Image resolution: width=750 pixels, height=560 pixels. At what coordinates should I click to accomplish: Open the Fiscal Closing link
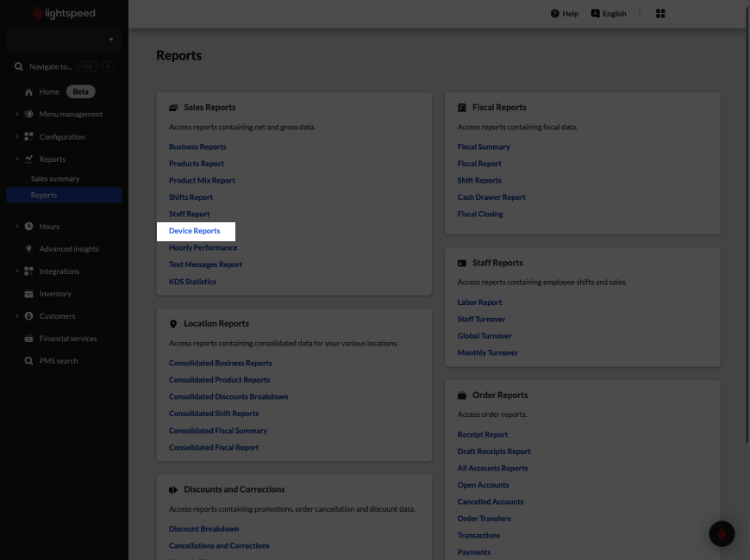480,215
